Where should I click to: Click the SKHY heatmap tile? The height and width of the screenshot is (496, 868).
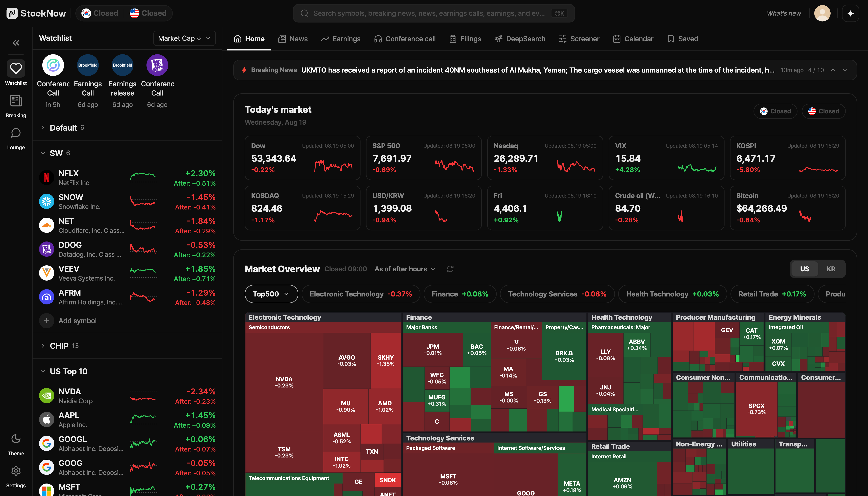click(386, 360)
